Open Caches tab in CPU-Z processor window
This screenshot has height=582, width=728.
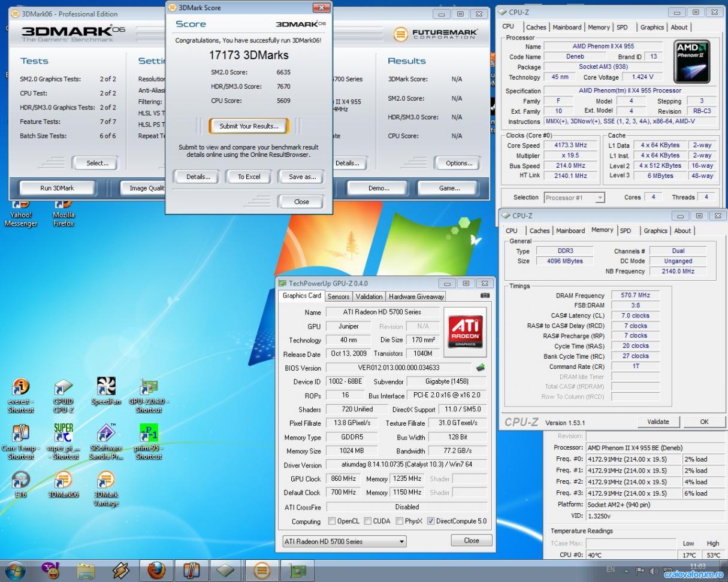(536, 27)
